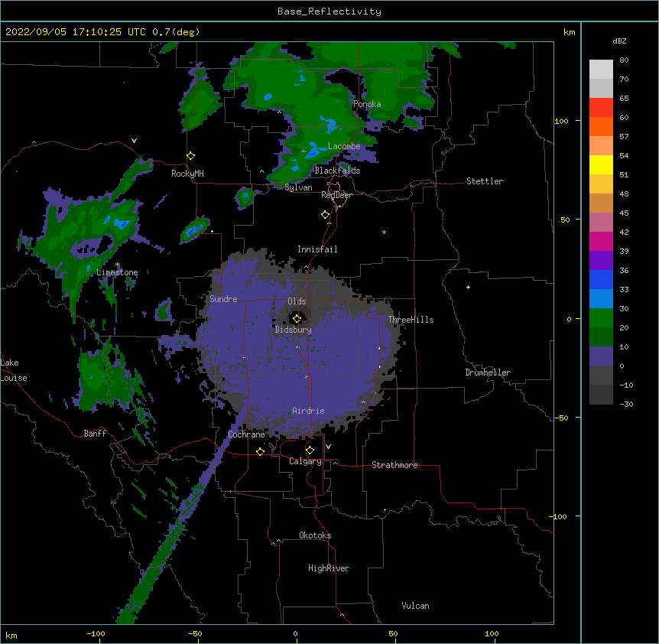The height and width of the screenshot is (644, 659).
Task: Click the Olds label
Action: pyautogui.click(x=297, y=301)
